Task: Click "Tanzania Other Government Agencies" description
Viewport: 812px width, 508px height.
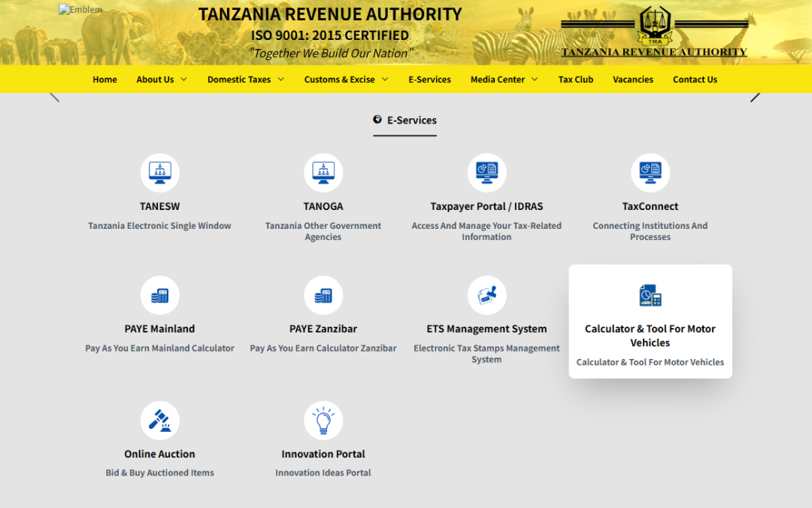Action: click(323, 231)
